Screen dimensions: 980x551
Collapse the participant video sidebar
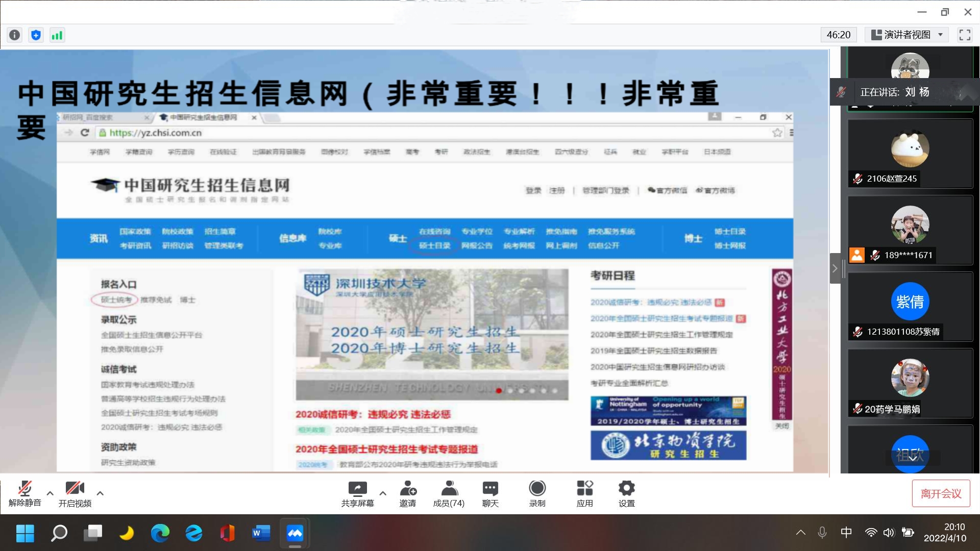point(835,268)
